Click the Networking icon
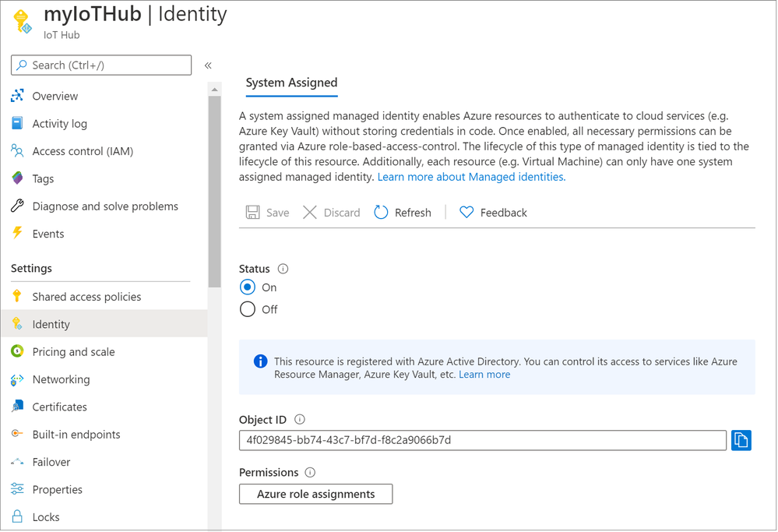This screenshot has width=778, height=532. 17,379
